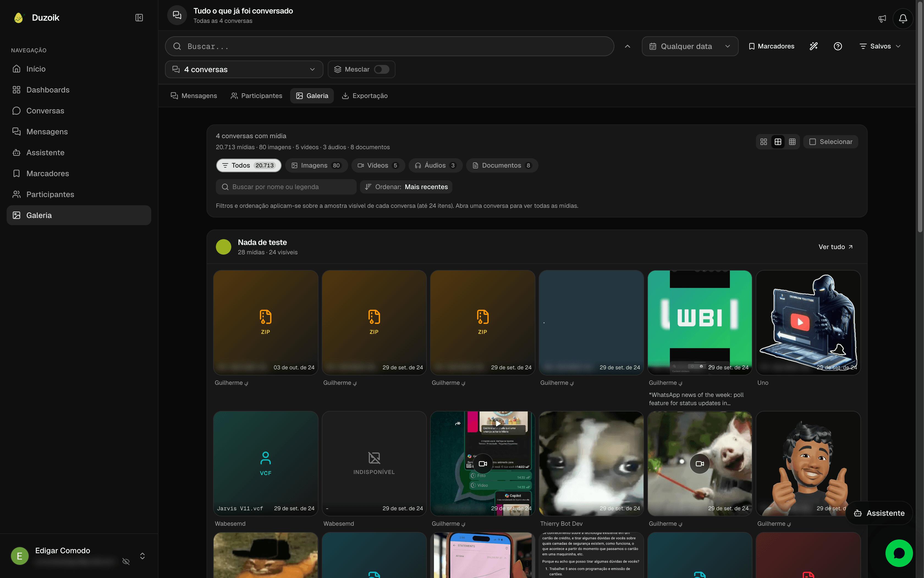This screenshot has height=578, width=924.
Task: Open Ver tudo for Nada de teste
Action: [x=835, y=247]
